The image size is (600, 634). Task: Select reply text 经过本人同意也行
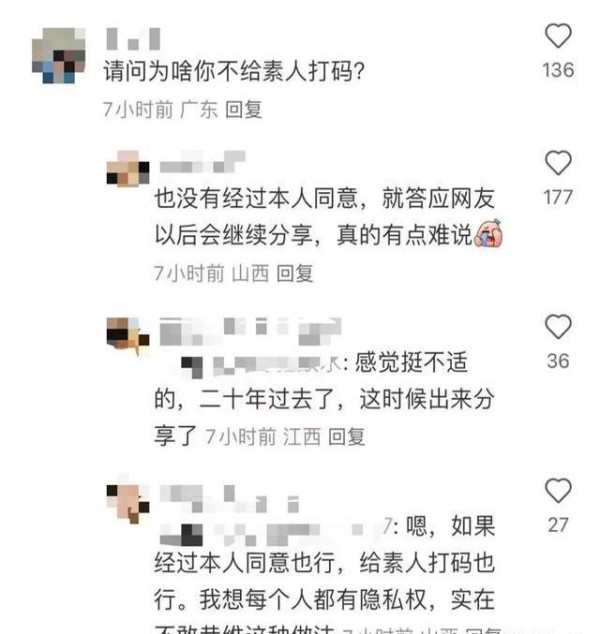245,562
